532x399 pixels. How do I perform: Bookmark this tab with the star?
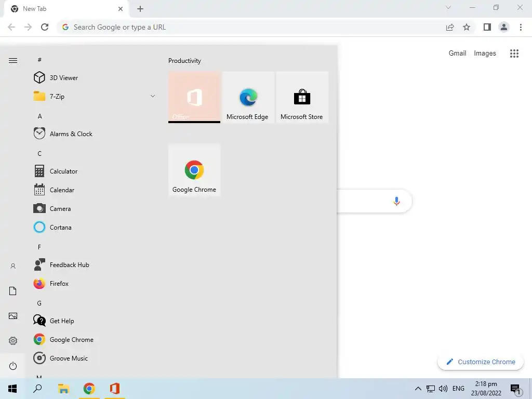click(467, 27)
